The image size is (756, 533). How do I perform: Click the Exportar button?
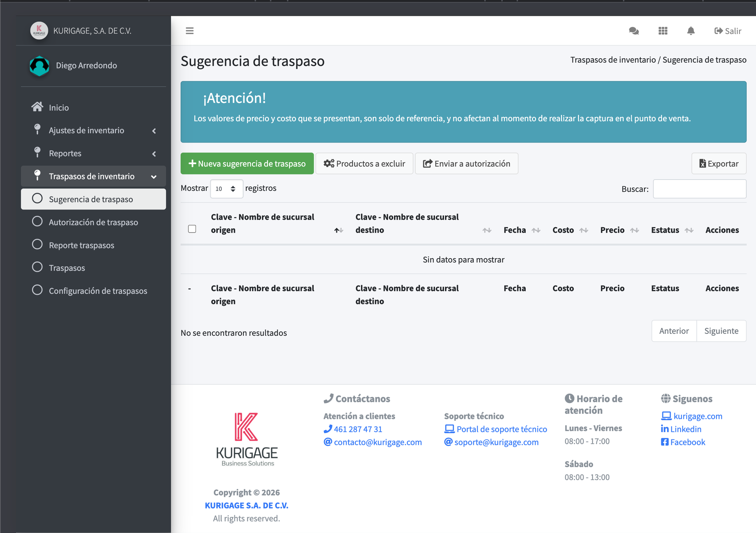tap(719, 164)
